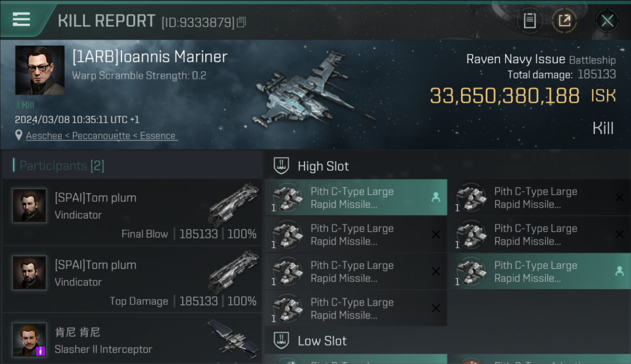Screen dimensions: 631x364
Task: Click the location pin icon
Action: click(x=19, y=135)
